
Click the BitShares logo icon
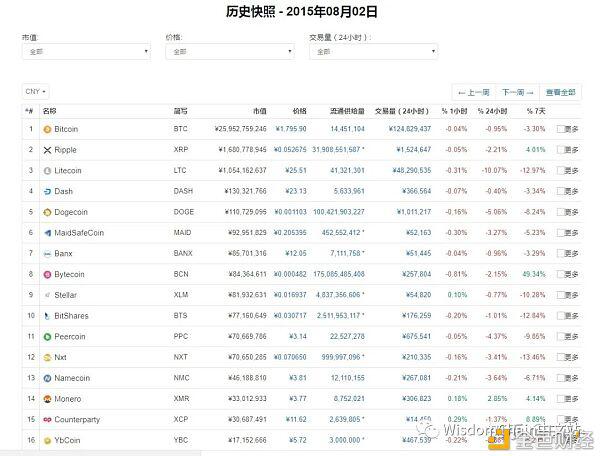pyautogui.click(x=47, y=316)
